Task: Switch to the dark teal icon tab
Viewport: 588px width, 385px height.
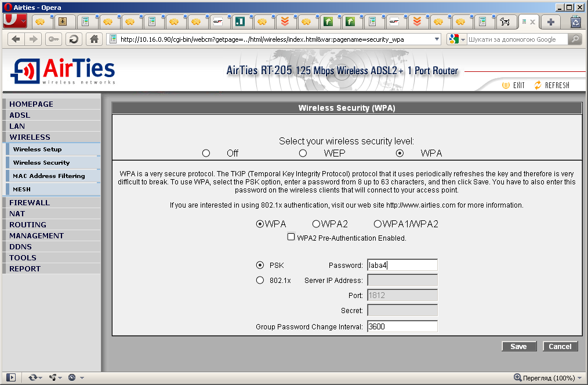Action: tap(240, 21)
